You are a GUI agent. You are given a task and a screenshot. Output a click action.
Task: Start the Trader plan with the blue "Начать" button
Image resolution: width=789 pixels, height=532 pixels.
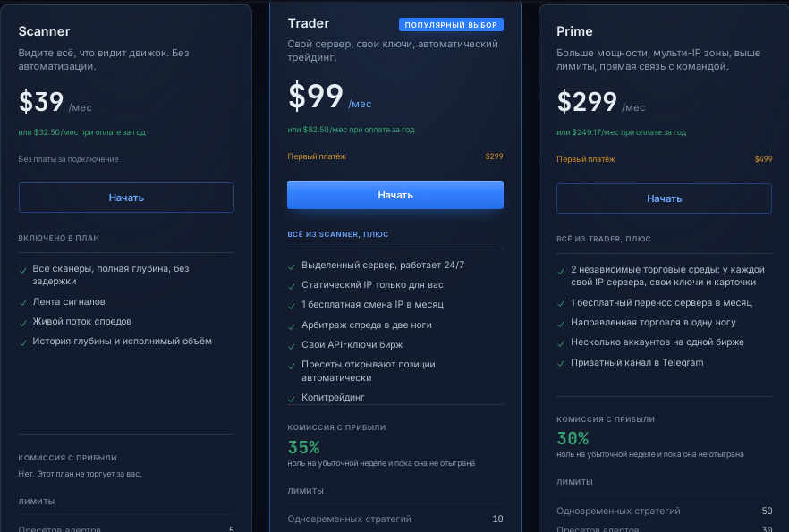pyautogui.click(x=395, y=195)
